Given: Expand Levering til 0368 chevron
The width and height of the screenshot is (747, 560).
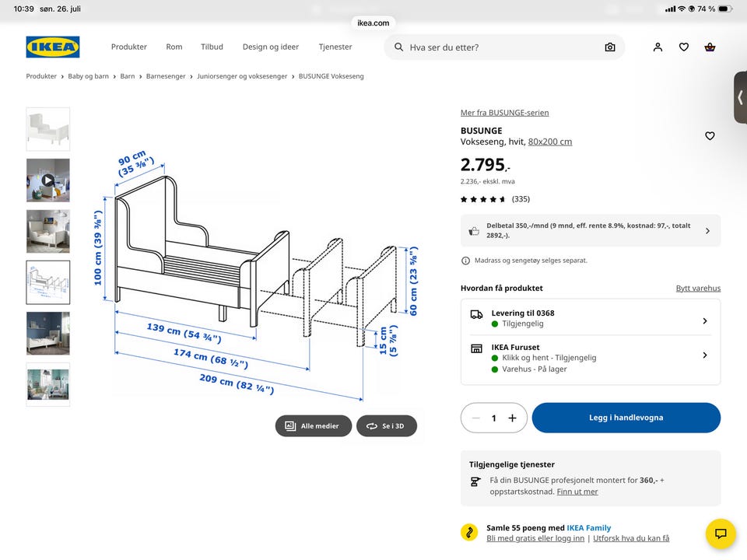Looking at the screenshot, I should click(x=705, y=321).
